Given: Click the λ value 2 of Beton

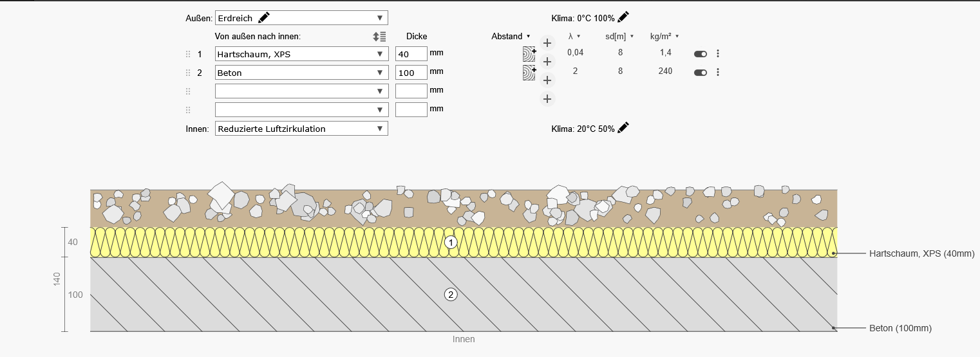Looking at the screenshot, I should [x=575, y=71].
